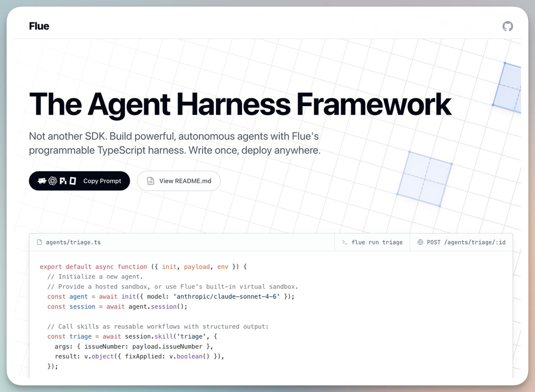Click the globe icon beside POST
This screenshot has width=535, height=392.
pyautogui.click(x=420, y=242)
